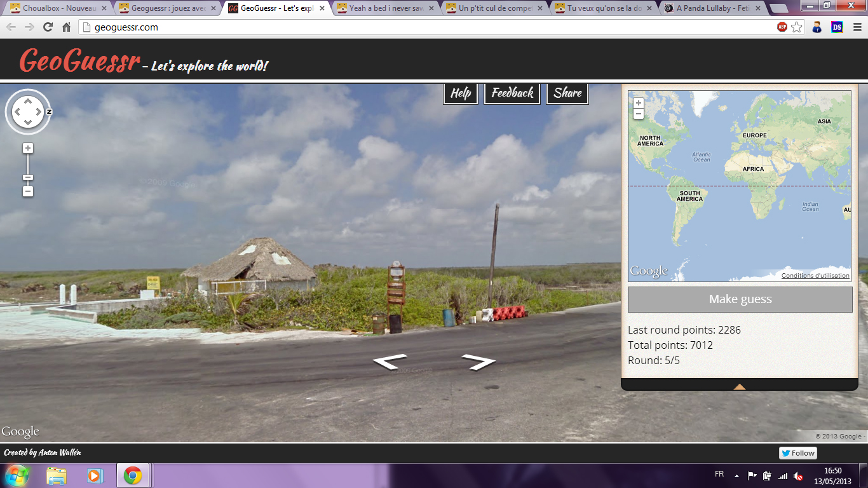Go to Chrome home page icon
Image resolution: width=868 pixels, height=488 pixels.
pos(66,27)
